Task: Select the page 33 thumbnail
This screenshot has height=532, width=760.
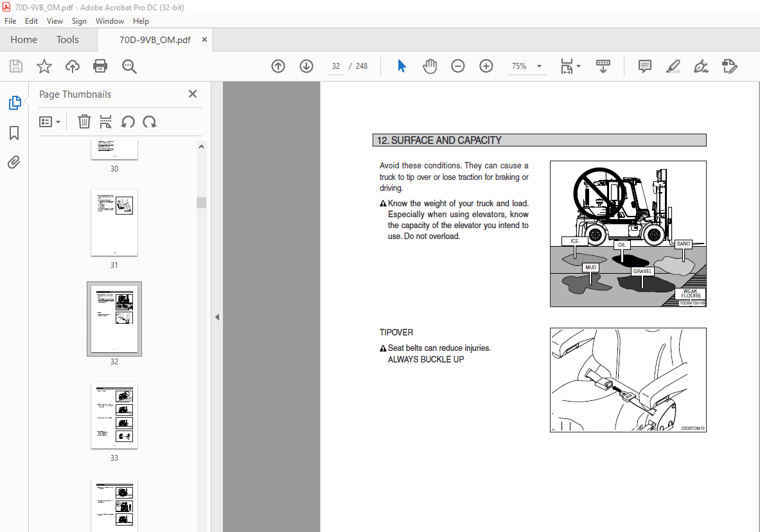Action: pos(114,416)
